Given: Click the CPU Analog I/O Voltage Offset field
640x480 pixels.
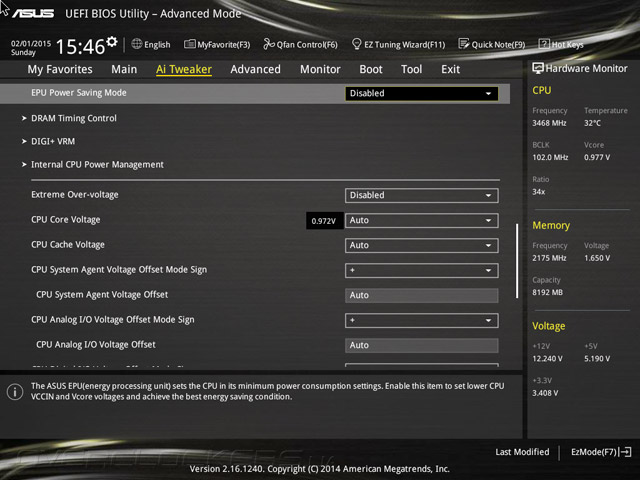Looking at the screenshot, I should [x=421, y=345].
